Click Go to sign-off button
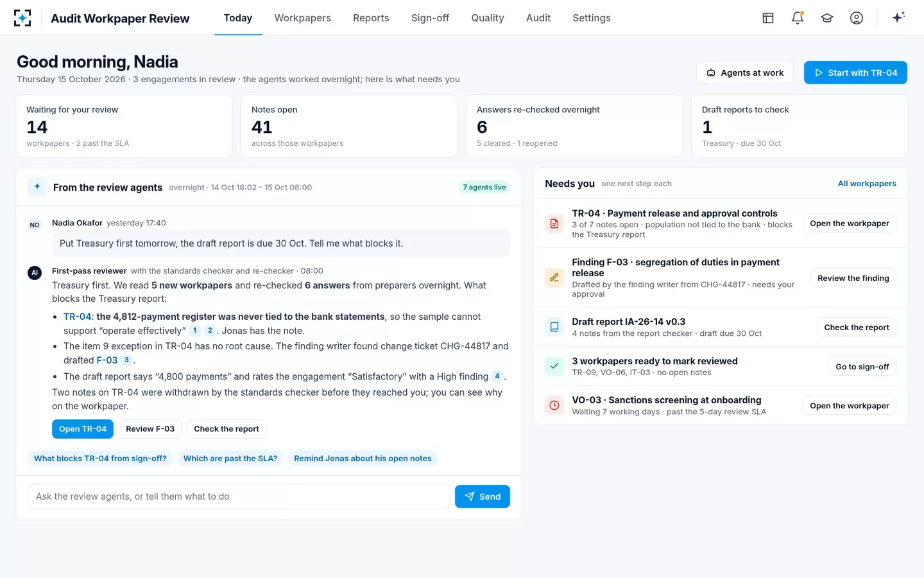 click(862, 367)
